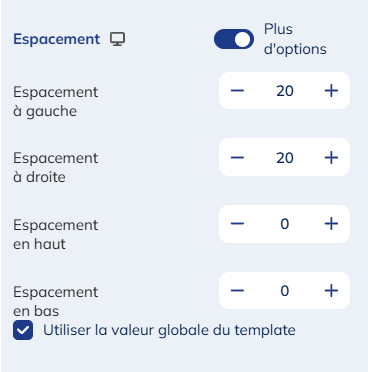Uncheck Utiliser la valeur globale du template

(23, 330)
